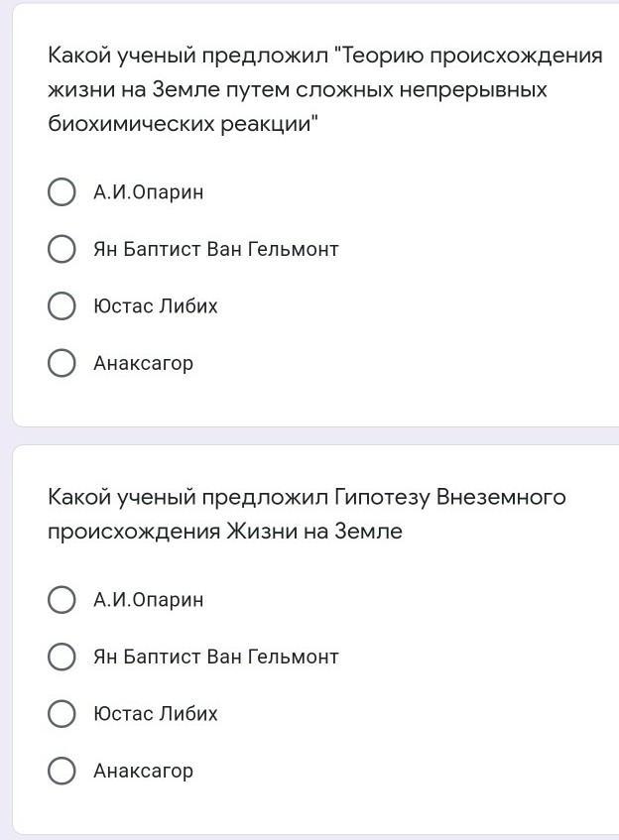Select А.И.Опарин radio for extraterrestrial origin question

click(62, 599)
